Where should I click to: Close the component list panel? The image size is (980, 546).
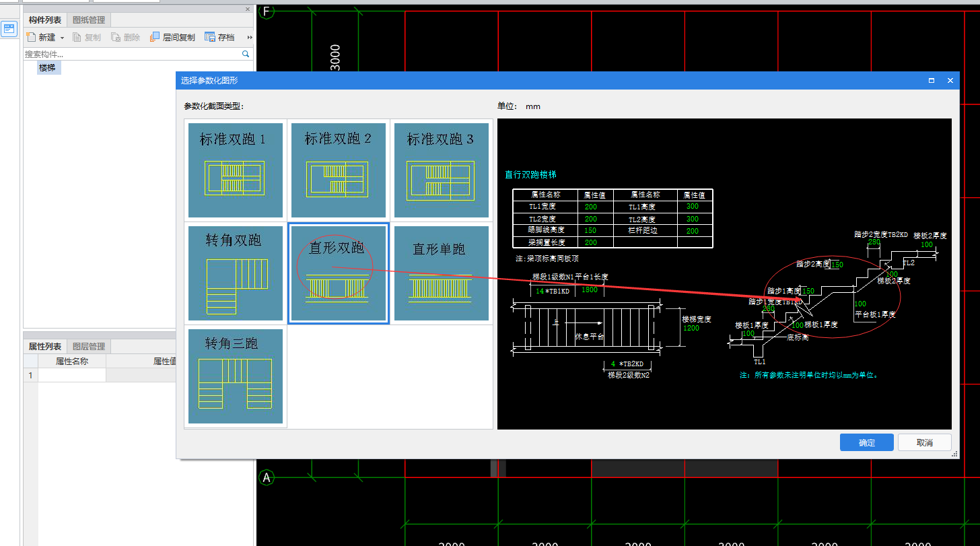click(x=247, y=9)
